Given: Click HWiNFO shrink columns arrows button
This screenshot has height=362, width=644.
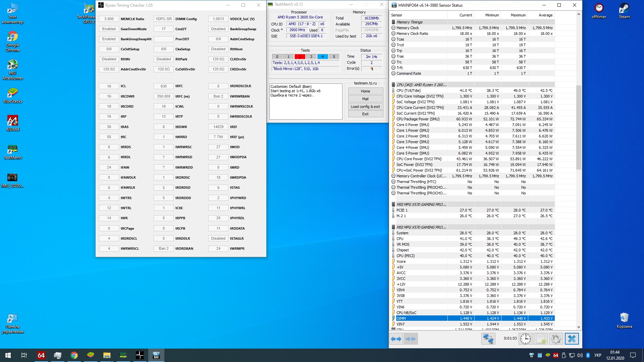Looking at the screenshot, I should tap(411, 339).
